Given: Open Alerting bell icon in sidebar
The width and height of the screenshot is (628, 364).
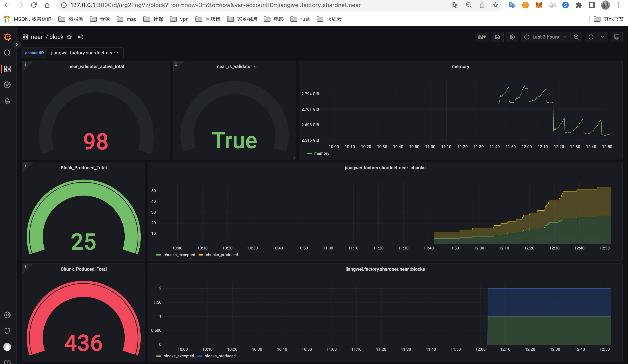Looking at the screenshot, I should click(x=7, y=101).
